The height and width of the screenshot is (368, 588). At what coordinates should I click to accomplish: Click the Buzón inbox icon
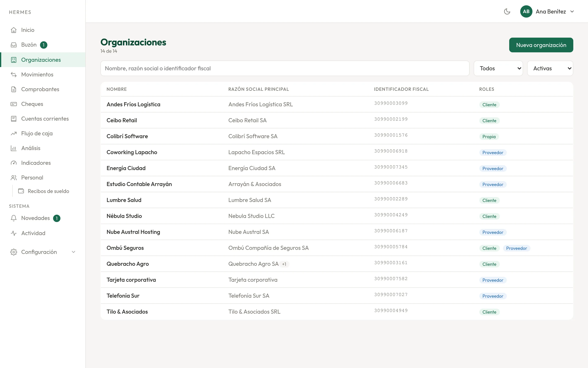tap(14, 45)
